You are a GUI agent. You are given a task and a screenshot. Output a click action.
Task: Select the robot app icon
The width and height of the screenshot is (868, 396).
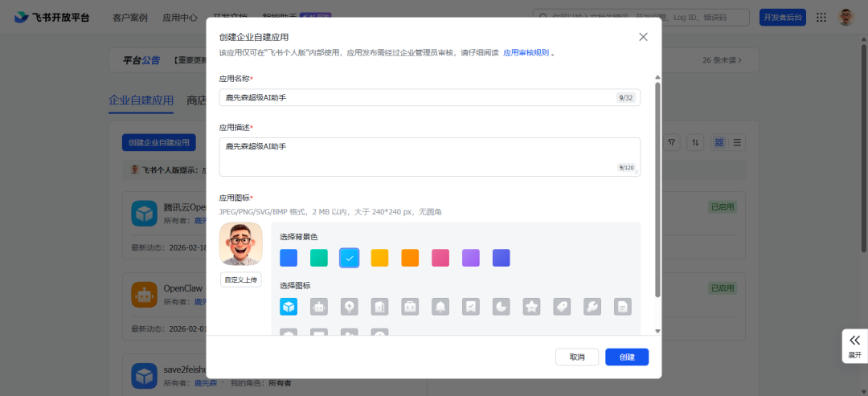pos(319,306)
